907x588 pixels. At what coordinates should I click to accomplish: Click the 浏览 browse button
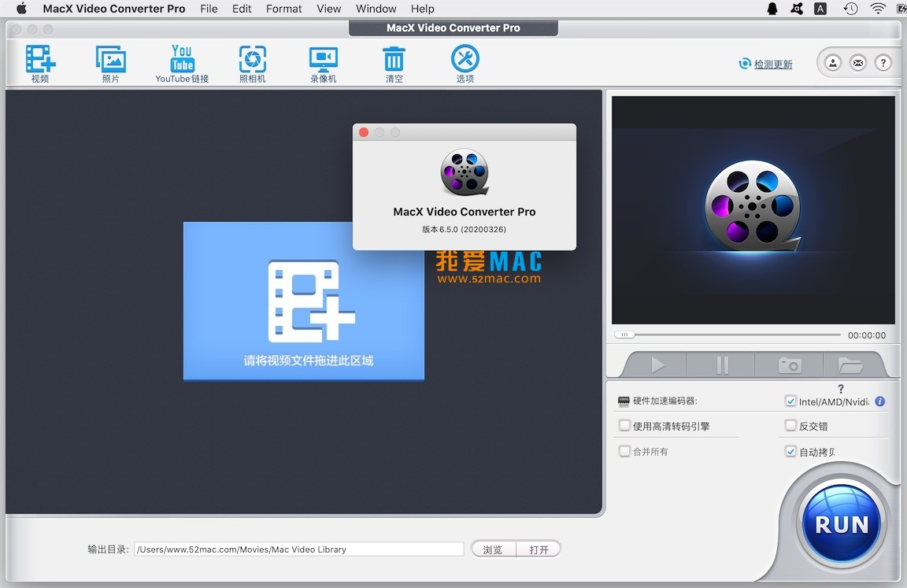click(493, 549)
